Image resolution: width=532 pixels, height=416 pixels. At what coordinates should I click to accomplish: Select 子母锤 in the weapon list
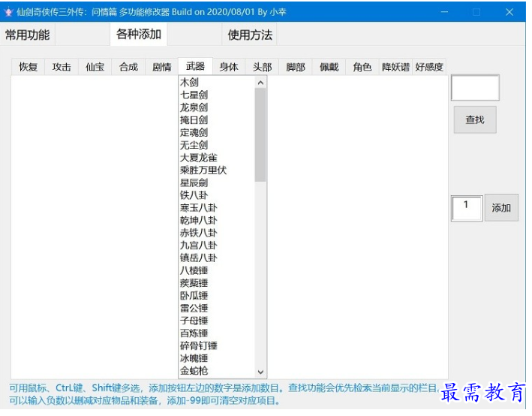point(194,321)
